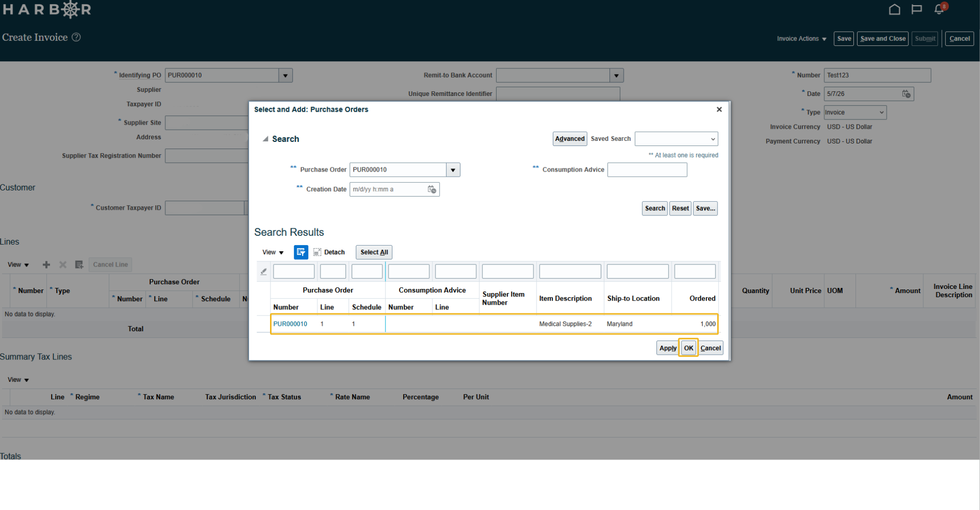
Task: Confirm selection with OK button
Action: pyautogui.click(x=689, y=348)
